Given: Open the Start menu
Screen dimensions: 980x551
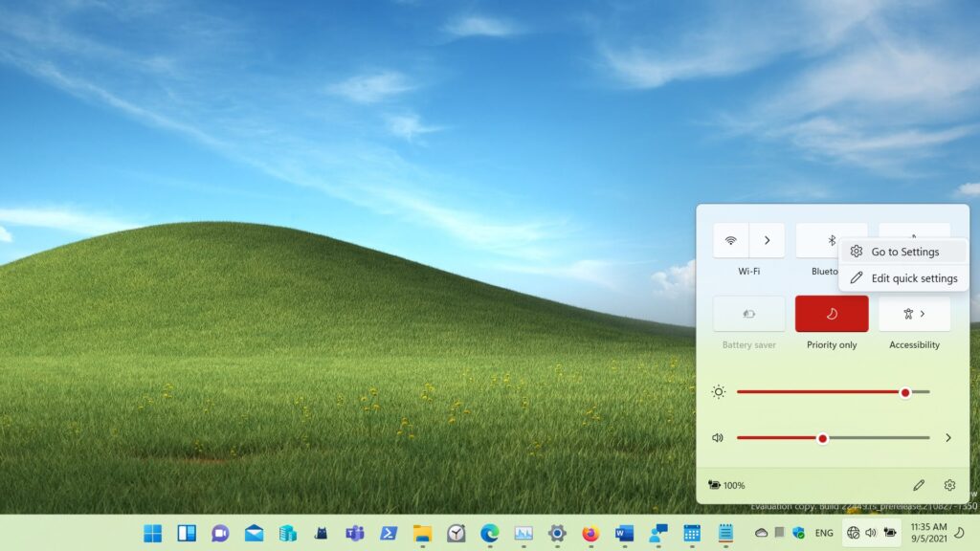Looking at the screenshot, I should click(x=152, y=533).
